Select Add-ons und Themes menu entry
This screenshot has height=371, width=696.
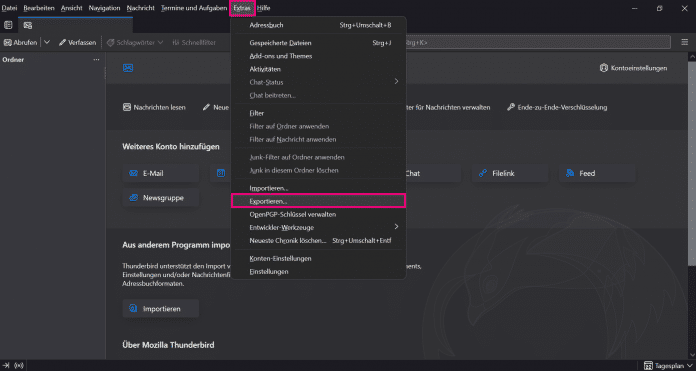click(x=318, y=56)
